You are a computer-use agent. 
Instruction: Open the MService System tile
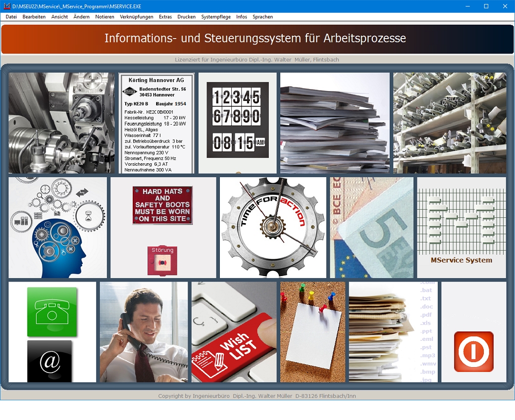coord(462,228)
